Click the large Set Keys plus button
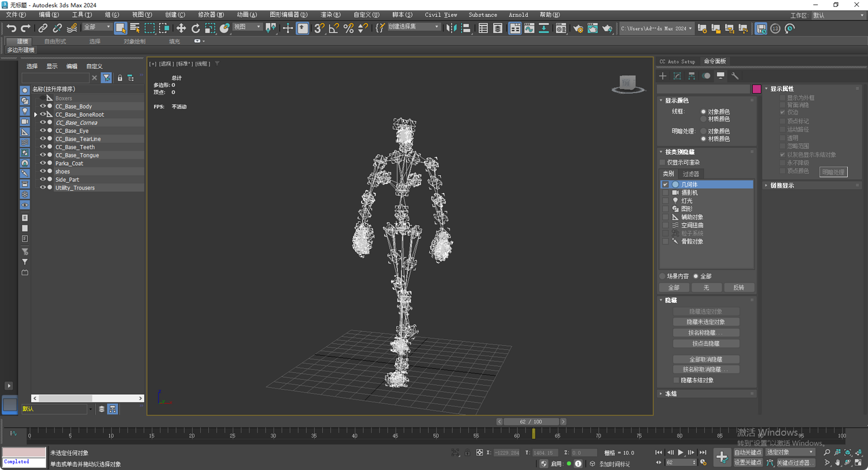The height and width of the screenshot is (470, 868). pyautogui.click(x=722, y=457)
